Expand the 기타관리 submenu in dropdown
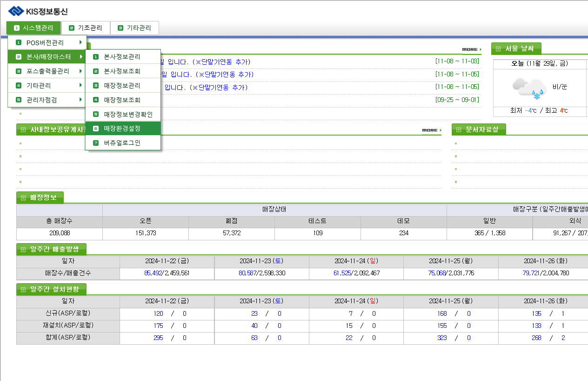This screenshot has height=381, width=588. coord(47,86)
